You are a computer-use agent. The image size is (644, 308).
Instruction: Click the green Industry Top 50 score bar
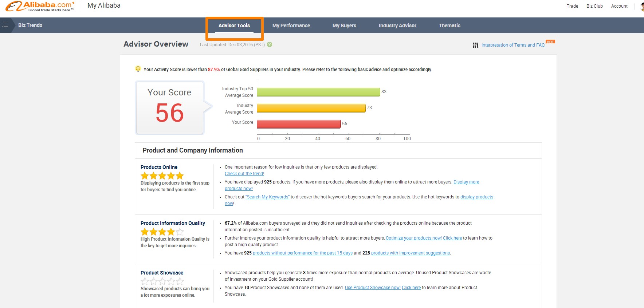click(x=319, y=92)
